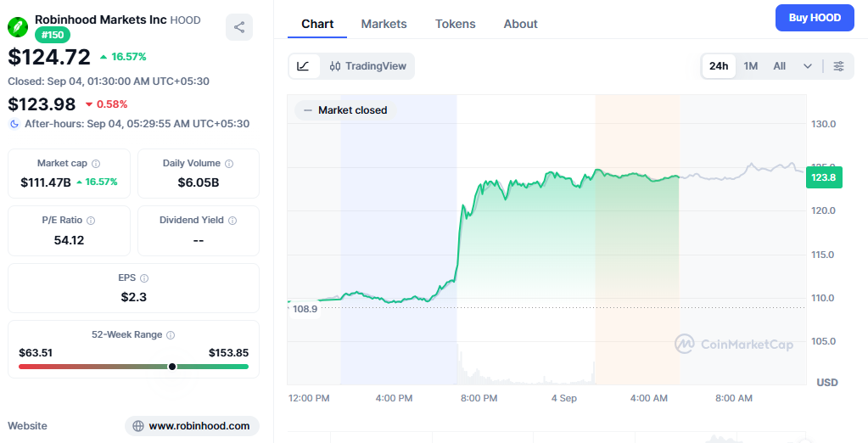Click EPS info icon
Image resolution: width=868 pixels, height=443 pixels.
click(144, 278)
